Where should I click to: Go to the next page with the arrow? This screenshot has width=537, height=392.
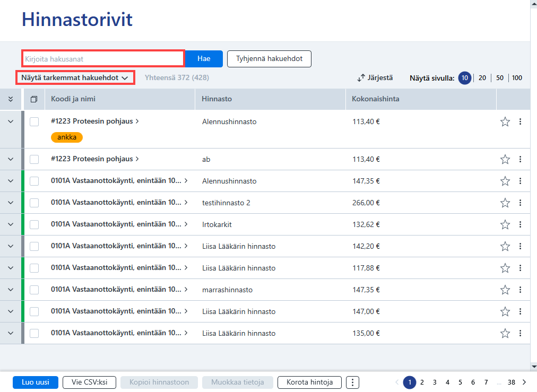(524, 382)
